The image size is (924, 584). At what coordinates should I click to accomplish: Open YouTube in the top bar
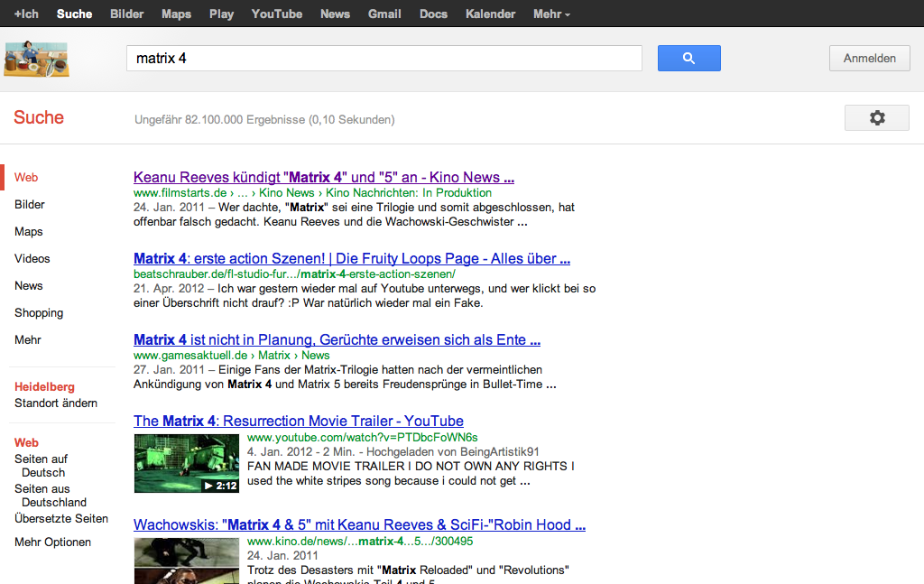point(277,14)
